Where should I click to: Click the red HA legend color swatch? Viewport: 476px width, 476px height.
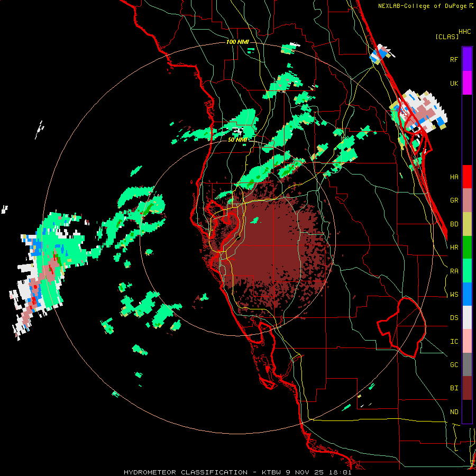467,177
